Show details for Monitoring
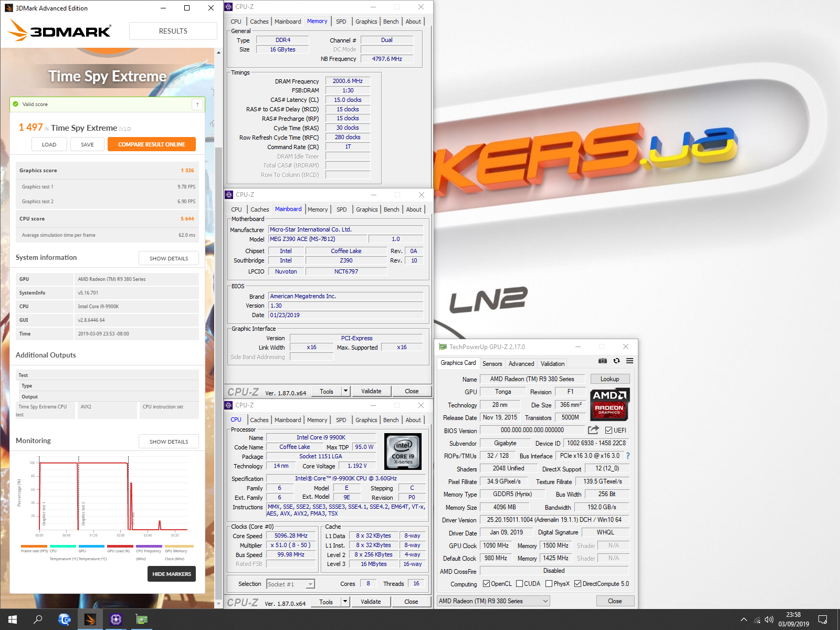This screenshot has width=840, height=630. pyautogui.click(x=169, y=442)
